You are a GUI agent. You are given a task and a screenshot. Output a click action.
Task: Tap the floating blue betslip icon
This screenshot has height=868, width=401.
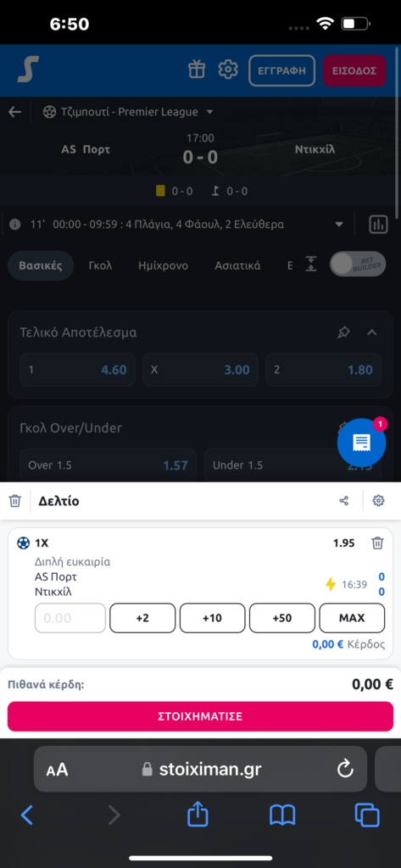362,442
